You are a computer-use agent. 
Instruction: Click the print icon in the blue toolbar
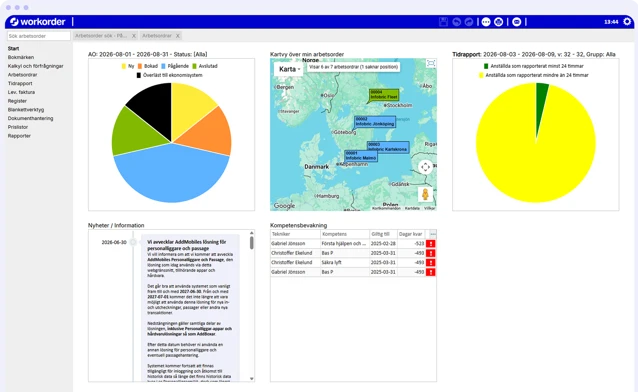click(498, 22)
